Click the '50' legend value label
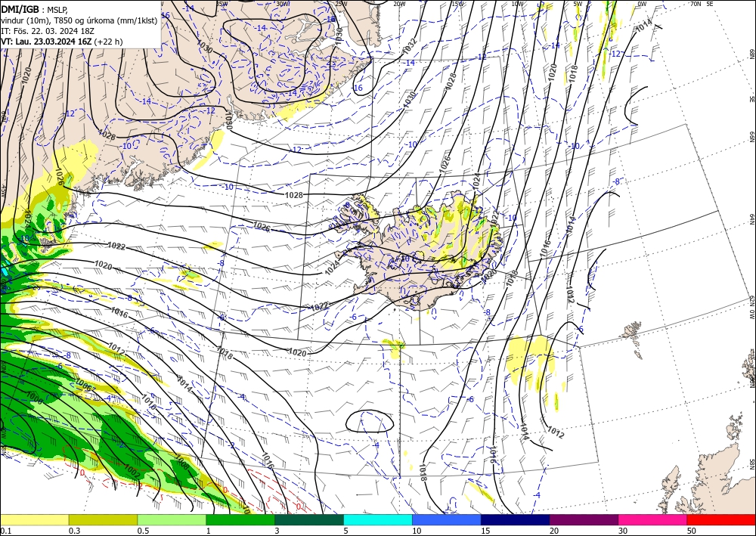The image size is (756, 536). tap(692, 531)
